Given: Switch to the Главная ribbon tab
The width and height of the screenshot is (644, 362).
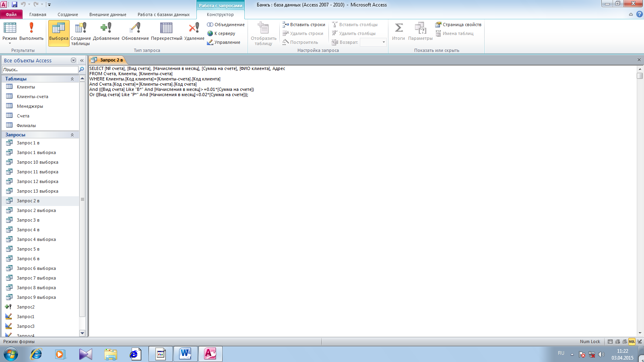Looking at the screenshot, I should (38, 14).
